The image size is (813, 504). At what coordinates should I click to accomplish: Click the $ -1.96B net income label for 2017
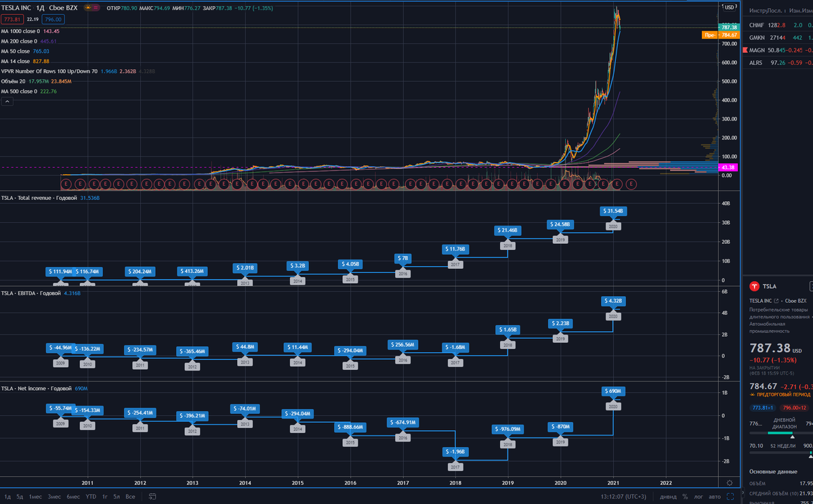click(x=455, y=451)
